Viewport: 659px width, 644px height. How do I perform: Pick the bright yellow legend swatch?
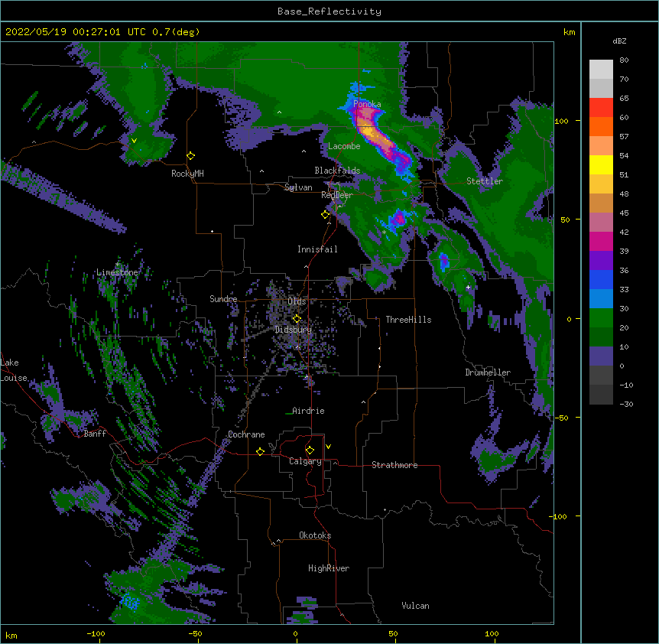601,164
